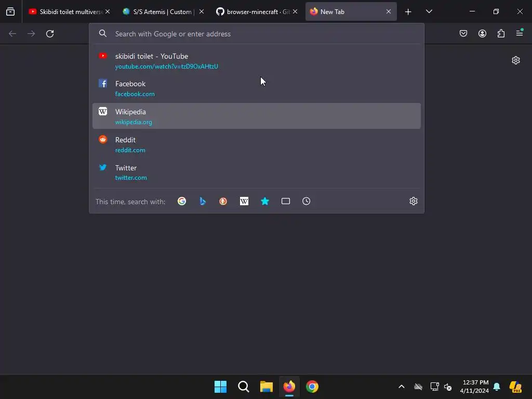This screenshot has height=399, width=532.
Task: Search this time in Bookmarks star
Action: click(265, 201)
